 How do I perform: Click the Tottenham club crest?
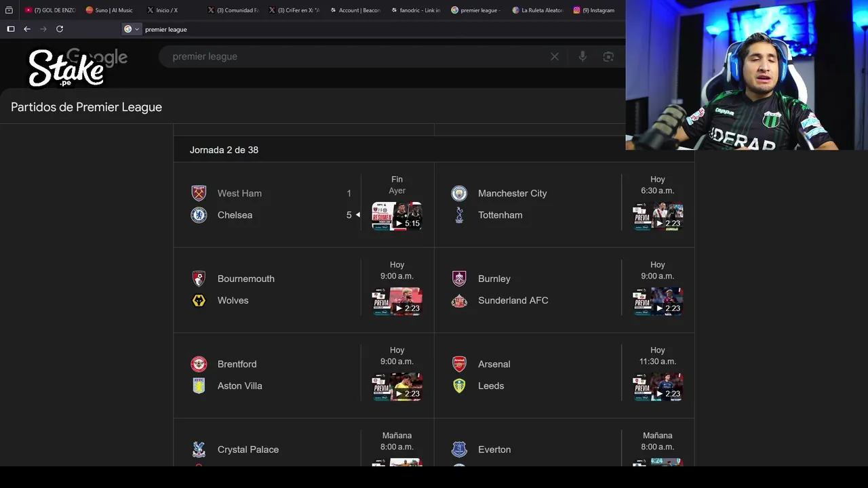pyautogui.click(x=459, y=215)
